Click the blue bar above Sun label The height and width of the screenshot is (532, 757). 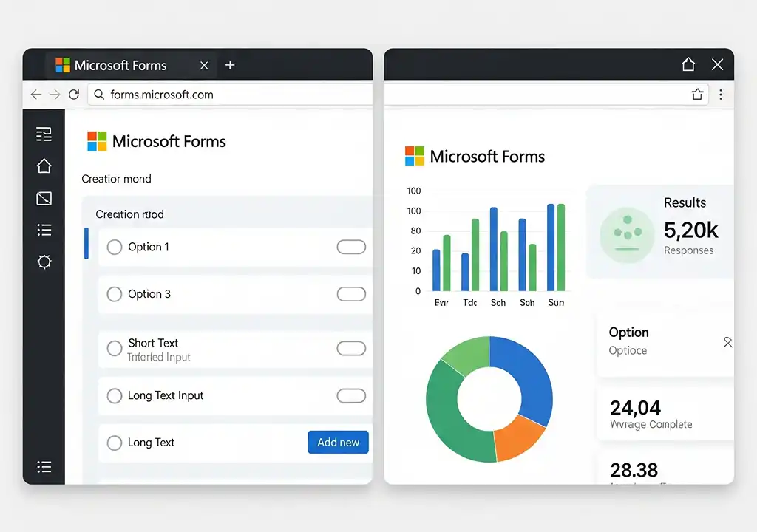[x=551, y=248]
